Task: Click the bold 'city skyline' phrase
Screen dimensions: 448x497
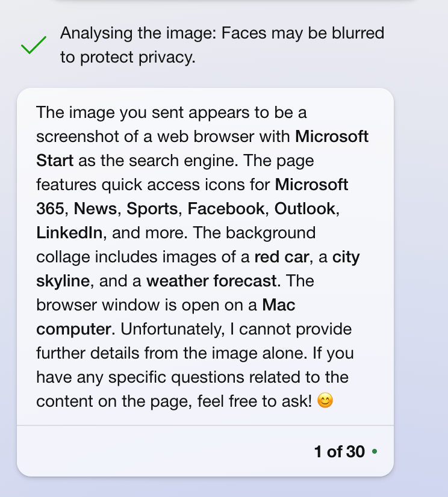Action: click(346, 257)
